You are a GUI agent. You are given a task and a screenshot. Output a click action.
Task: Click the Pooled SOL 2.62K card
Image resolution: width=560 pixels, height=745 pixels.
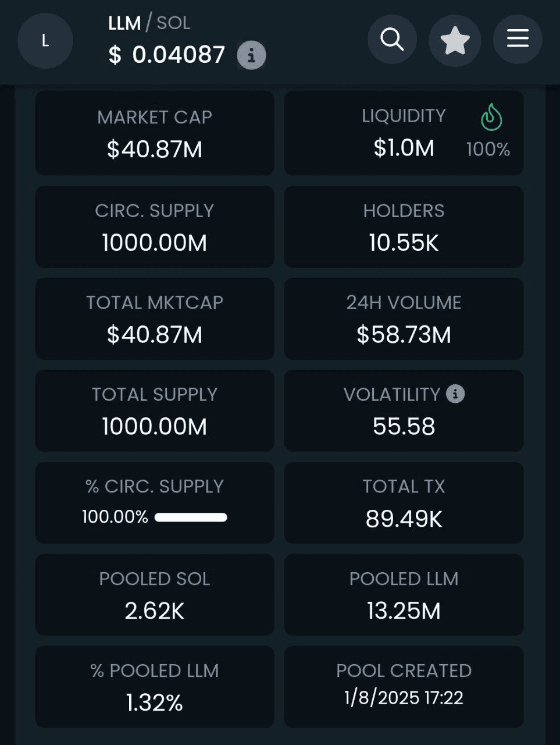click(155, 595)
